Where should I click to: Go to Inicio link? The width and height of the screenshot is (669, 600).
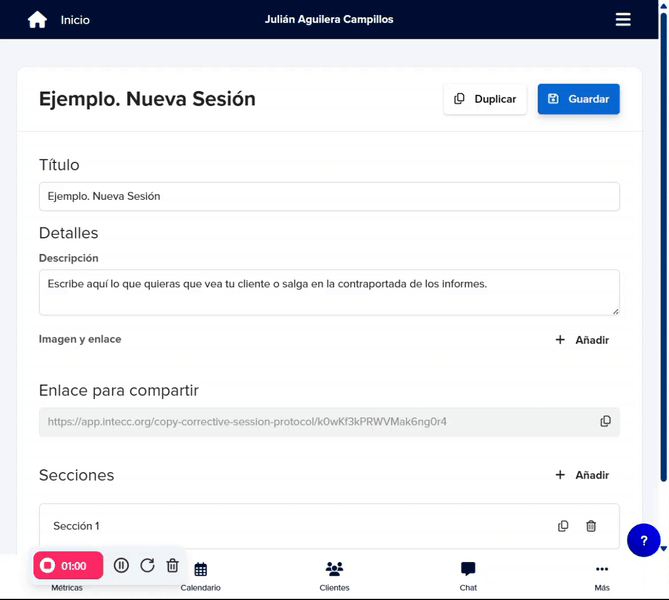coord(75,20)
